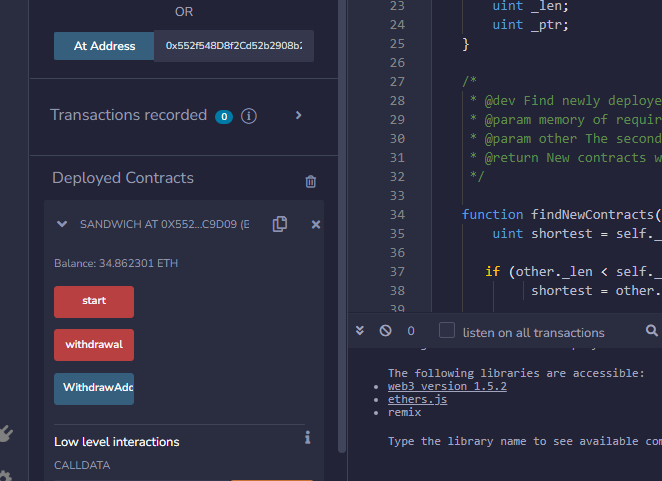Run the withdrawal function
Screen dimensions: 662x481
click(94, 345)
